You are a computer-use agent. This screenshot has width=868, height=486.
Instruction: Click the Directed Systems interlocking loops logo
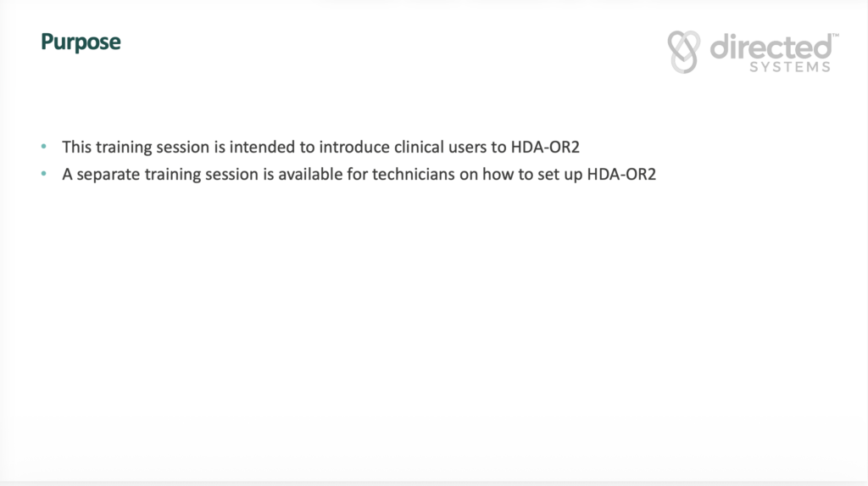tap(684, 52)
